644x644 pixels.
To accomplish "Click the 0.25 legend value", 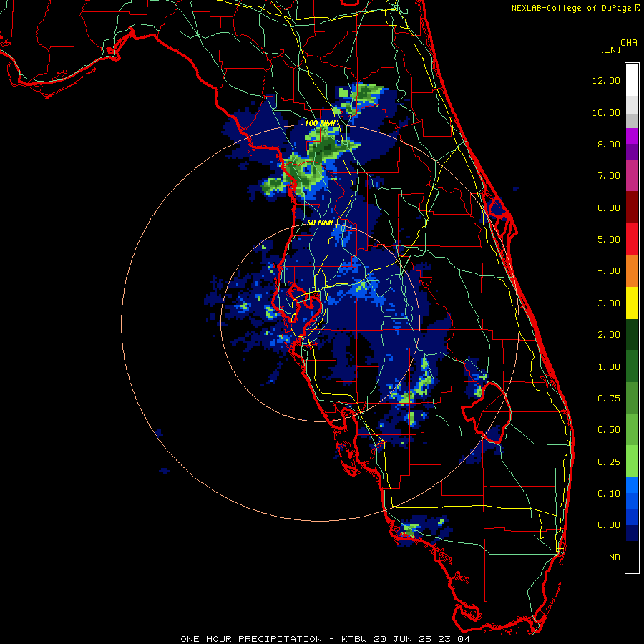I will tap(609, 462).
